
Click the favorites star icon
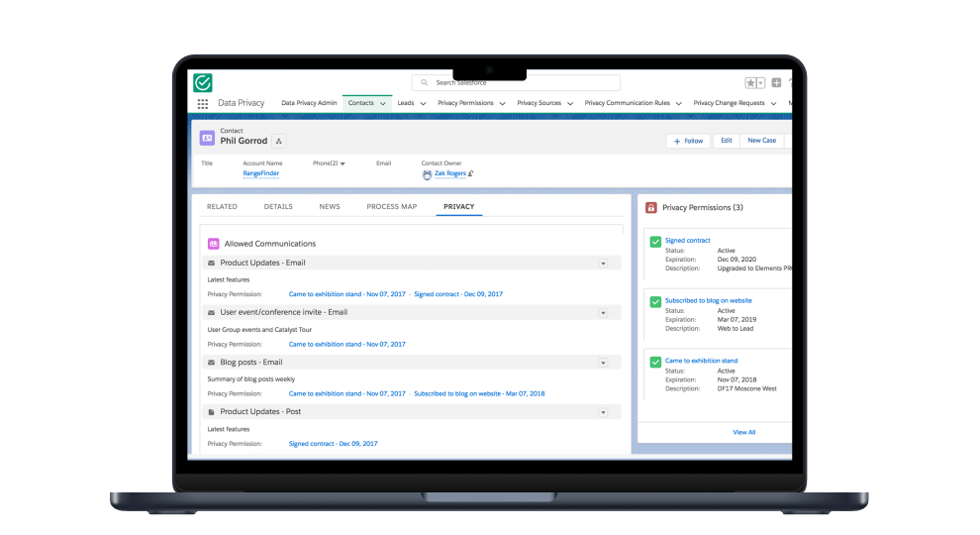point(752,83)
